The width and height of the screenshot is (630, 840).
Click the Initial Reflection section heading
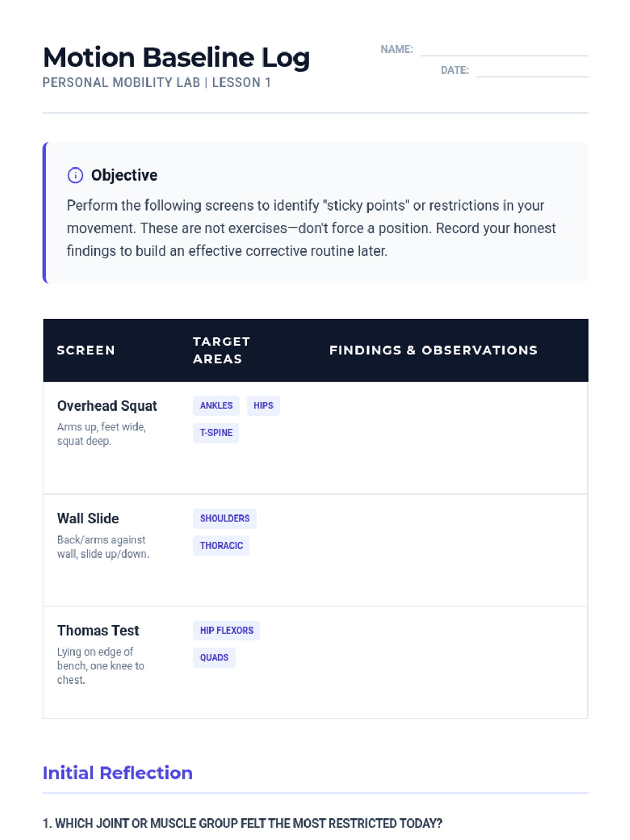click(117, 773)
